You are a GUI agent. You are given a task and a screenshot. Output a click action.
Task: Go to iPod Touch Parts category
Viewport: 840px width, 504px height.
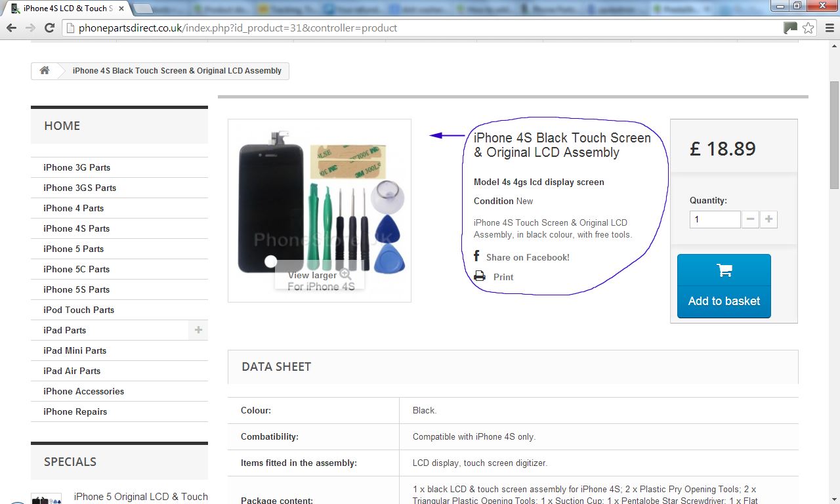point(79,310)
